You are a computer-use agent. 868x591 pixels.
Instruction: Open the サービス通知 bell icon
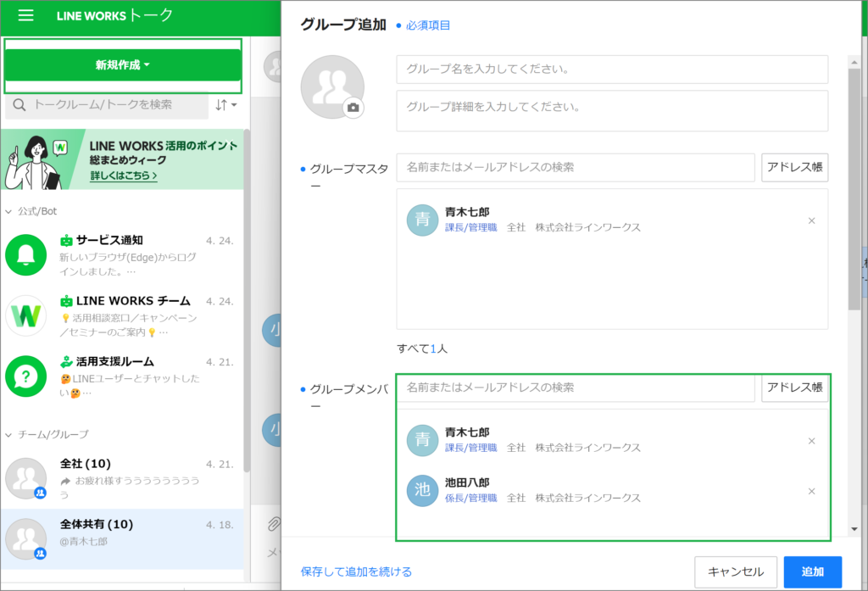tap(25, 254)
